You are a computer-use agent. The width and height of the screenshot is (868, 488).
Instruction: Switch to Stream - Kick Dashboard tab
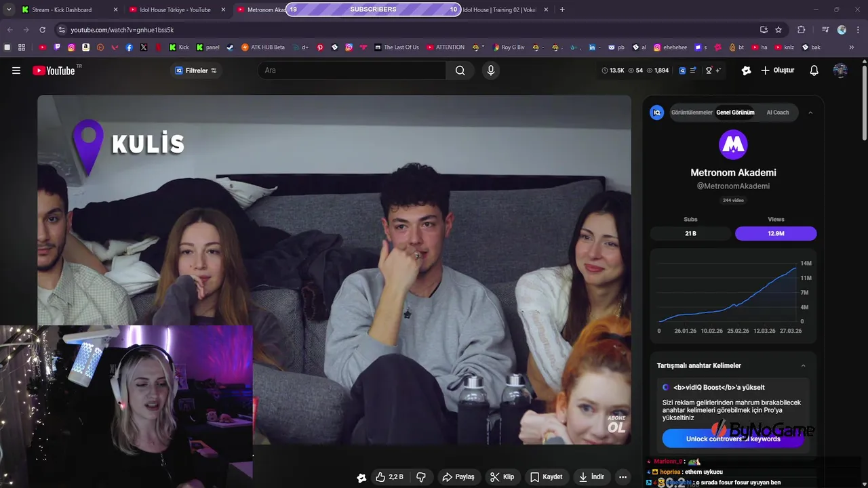tap(69, 9)
